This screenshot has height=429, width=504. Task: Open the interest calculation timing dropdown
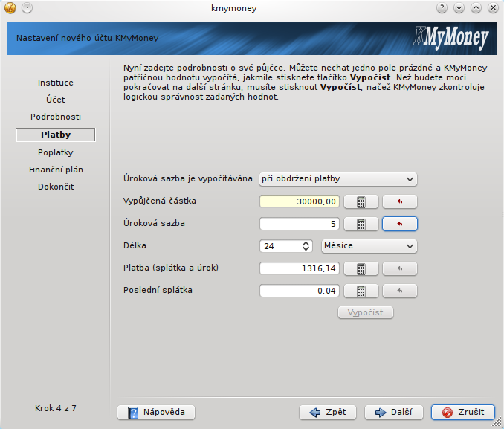pyautogui.click(x=338, y=179)
